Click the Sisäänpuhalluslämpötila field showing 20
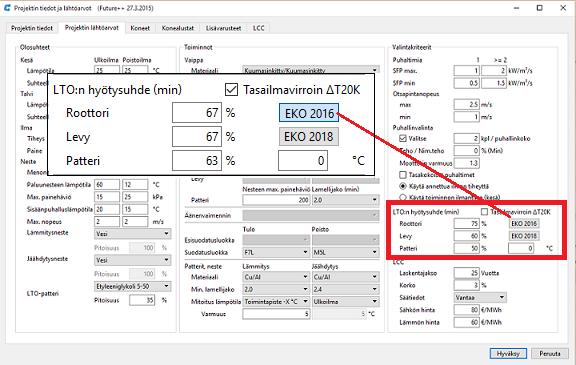The height and width of the screenshot is (365, 576). click(x=107, y=209)
